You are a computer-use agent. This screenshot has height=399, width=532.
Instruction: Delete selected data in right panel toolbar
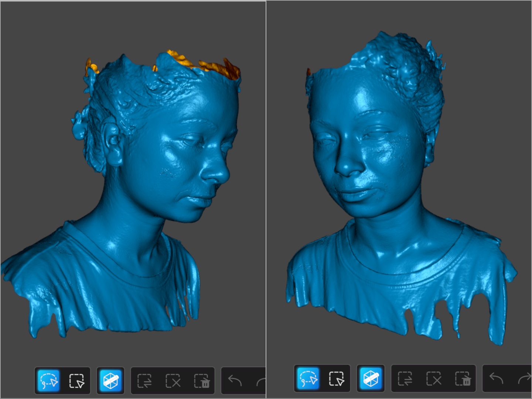(463, 378)
